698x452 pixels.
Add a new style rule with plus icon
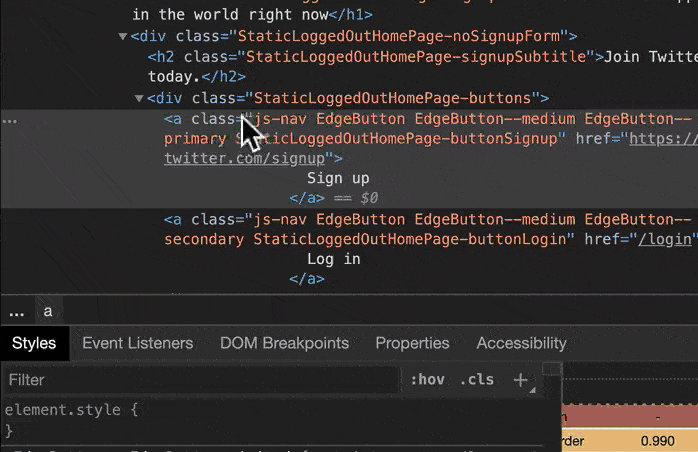click(x=520, y=380)
